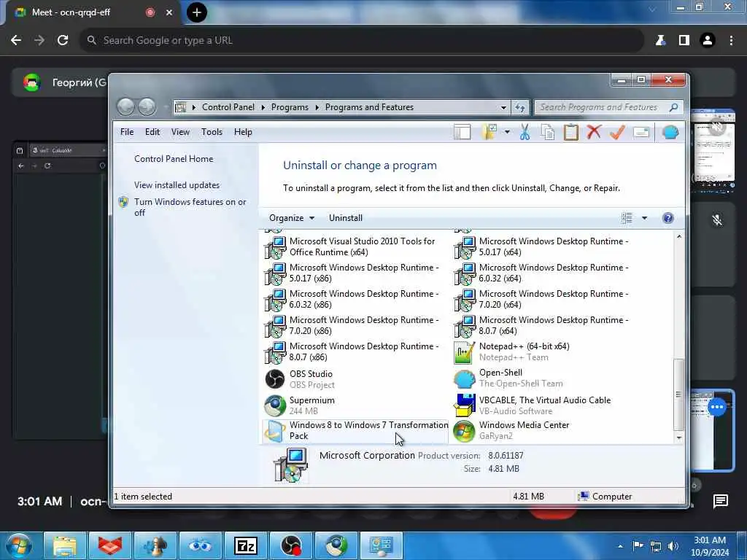Toggle the navigation pane layout icon
The width and height of the screenshot is (747, 560).
point(462,132)
